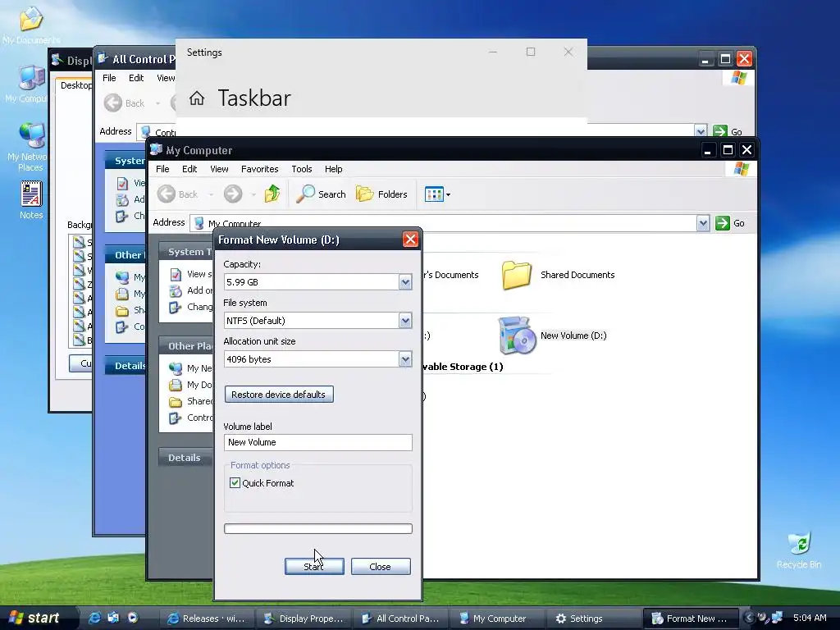Viewport: 840px width, 630px height.
Task: Open Edit menu in All Control Panel window
Action: [x=136, y=78]
